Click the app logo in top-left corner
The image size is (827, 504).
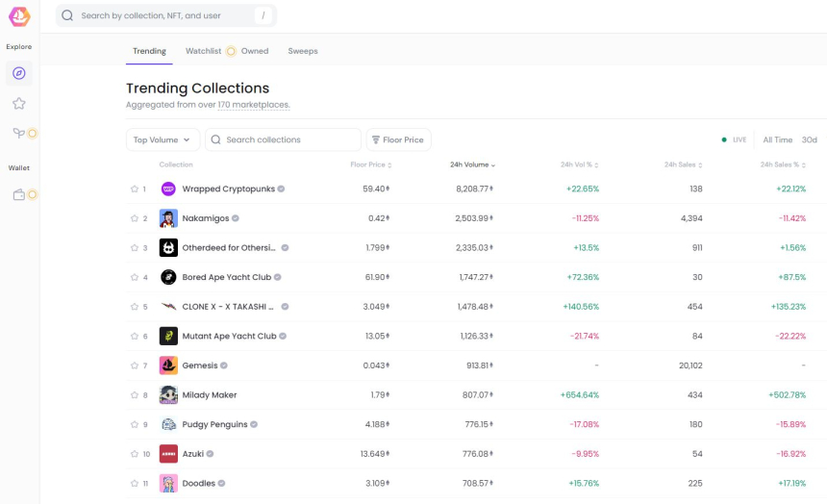19,16
